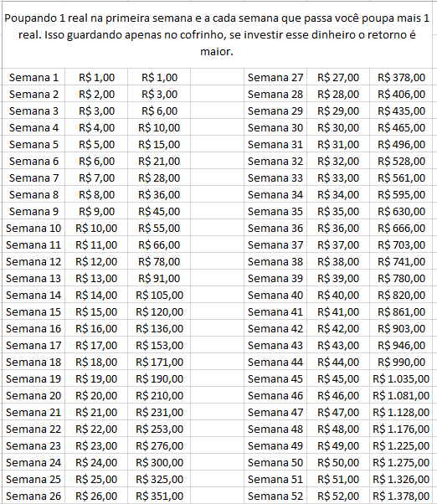Click weekly deposit R$ 33,00 cell
437x504 pixels.
[x=338, y=177]
